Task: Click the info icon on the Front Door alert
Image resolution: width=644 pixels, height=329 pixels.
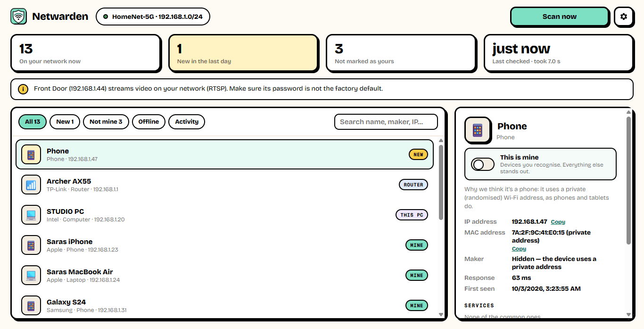Action: click(x=23, y=89)
